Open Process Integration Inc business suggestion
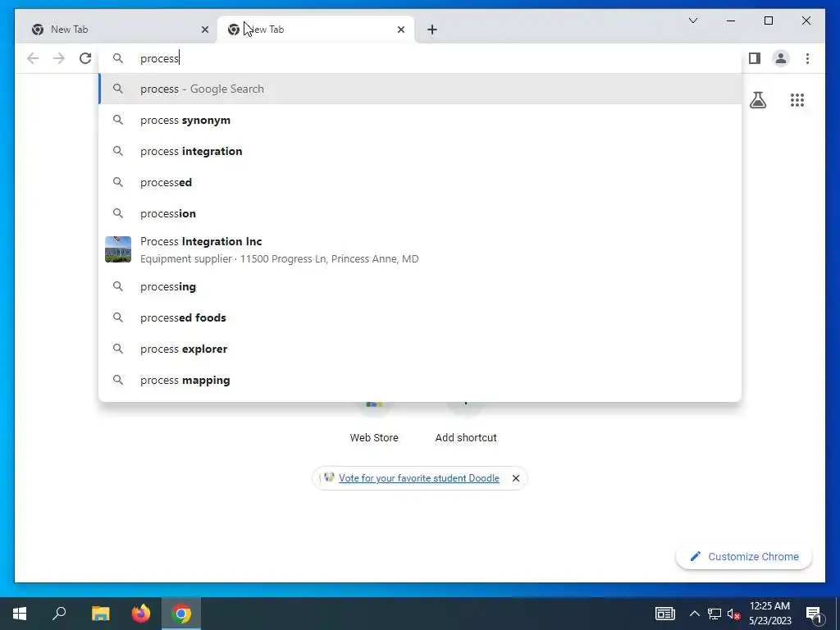This screenshot has height=630, width=840. point(421,249)
